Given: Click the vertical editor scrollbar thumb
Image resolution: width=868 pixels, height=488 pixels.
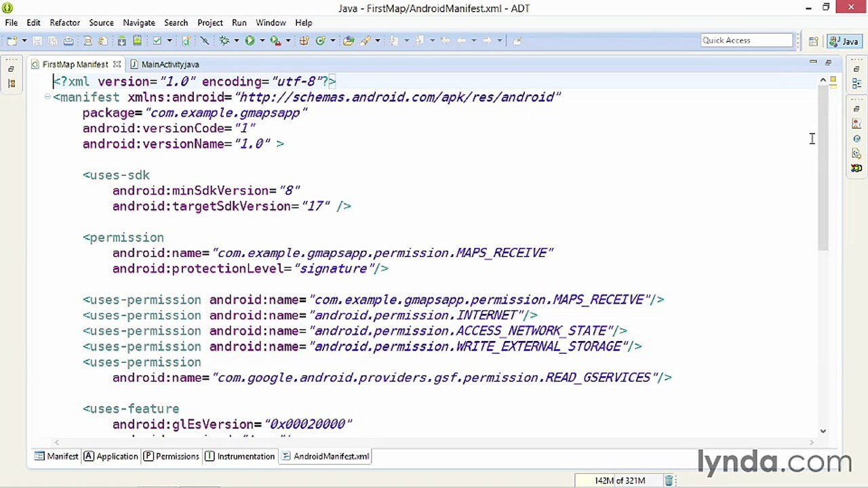Looking at the screenshot, I should (x=823, y=168).
